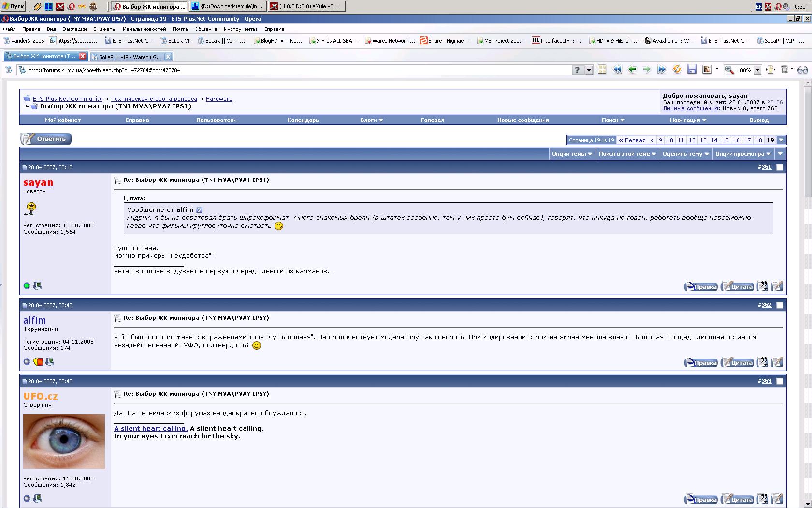Tick the checkbox beside post #361
Screen dimensions: 812x508
tap(779, 167)
